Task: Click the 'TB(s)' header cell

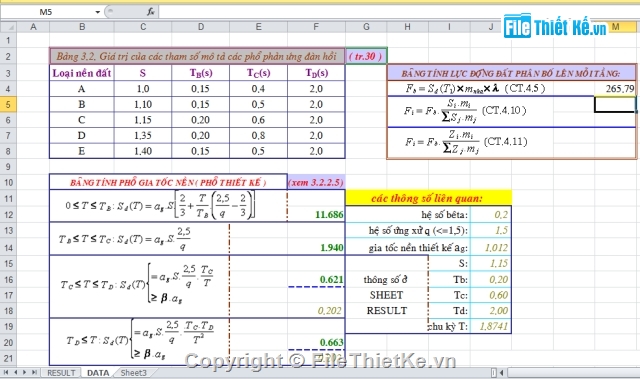Action: [x=200, y=73]
